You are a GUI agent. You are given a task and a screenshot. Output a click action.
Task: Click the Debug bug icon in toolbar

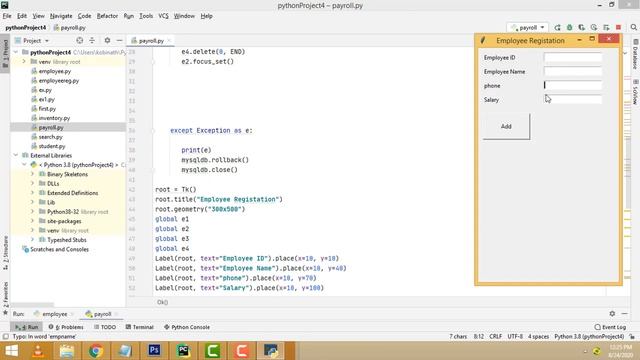(x=569, y=27)
